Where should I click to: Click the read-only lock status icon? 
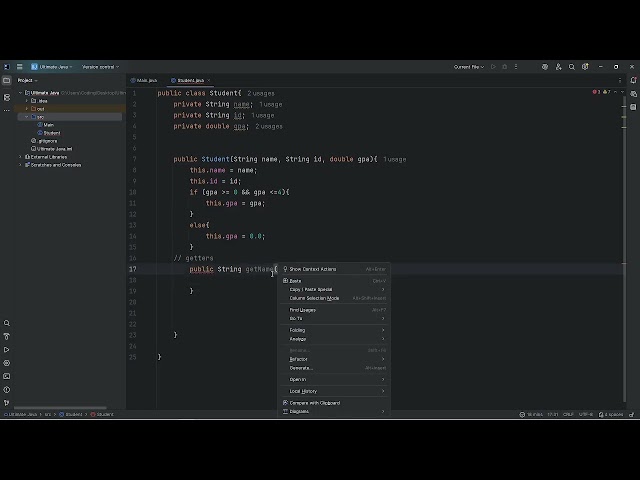click(631, 414)
